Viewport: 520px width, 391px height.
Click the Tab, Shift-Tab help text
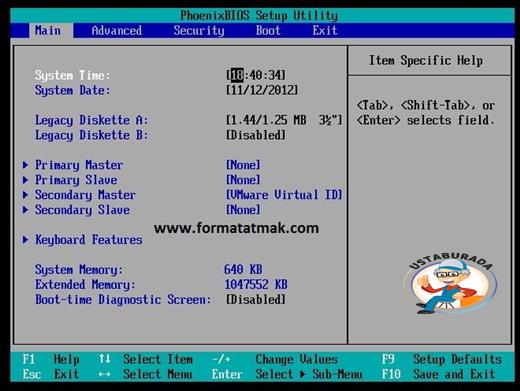click(426, 113)
